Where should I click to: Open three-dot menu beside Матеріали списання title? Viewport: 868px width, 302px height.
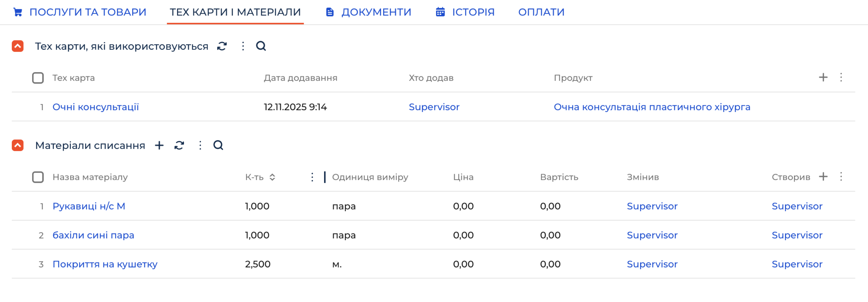point(200,145)
